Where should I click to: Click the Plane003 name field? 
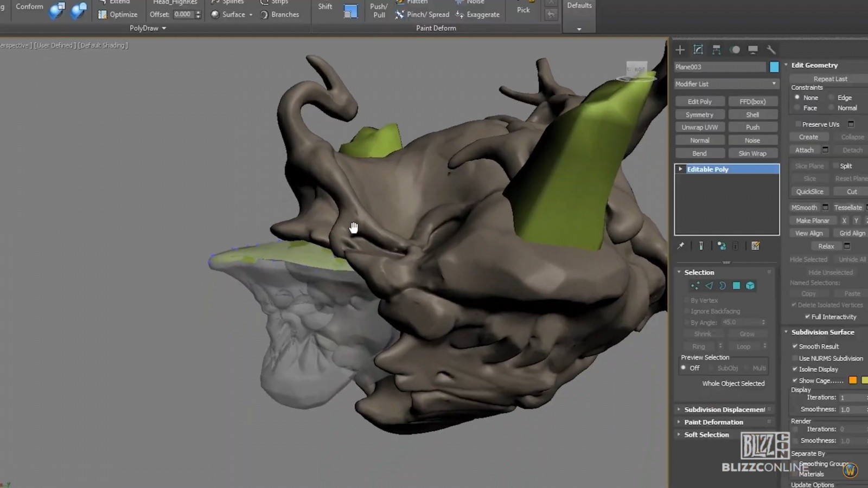pos(719,67)
